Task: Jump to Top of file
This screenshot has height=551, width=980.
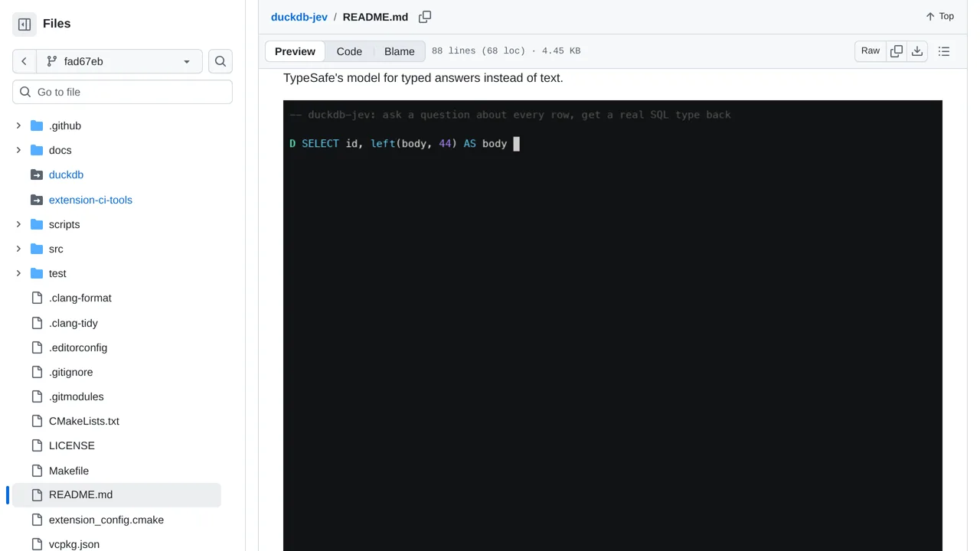Action: coord(939,16)
